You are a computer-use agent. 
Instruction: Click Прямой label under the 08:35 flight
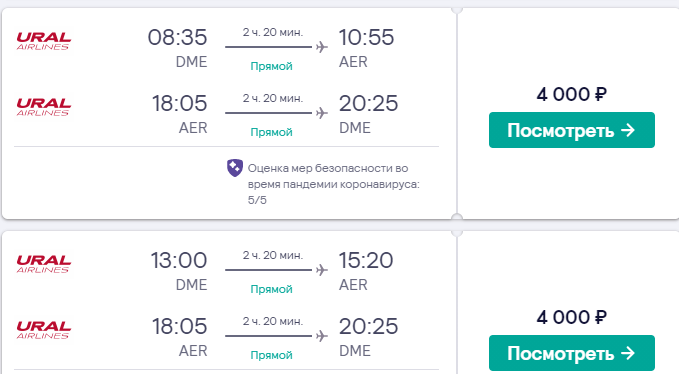click(272, 66)
